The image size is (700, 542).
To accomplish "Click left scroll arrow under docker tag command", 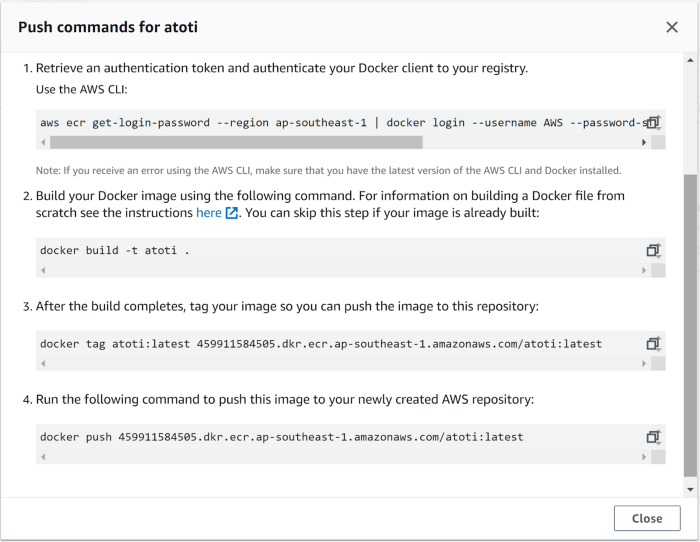I will pos(43,363).
